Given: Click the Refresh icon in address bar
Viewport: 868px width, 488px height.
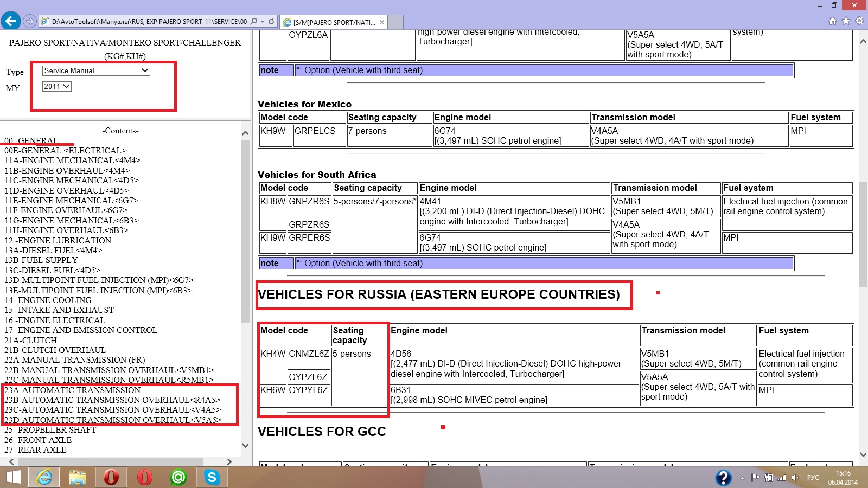Looking at the screenshot, I should click(x=271, y=22).
